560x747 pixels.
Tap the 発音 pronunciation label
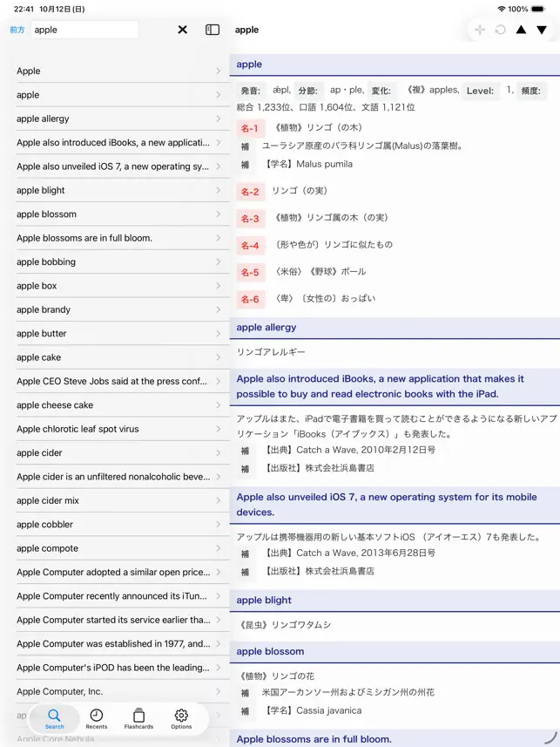[x=251, y=91]
